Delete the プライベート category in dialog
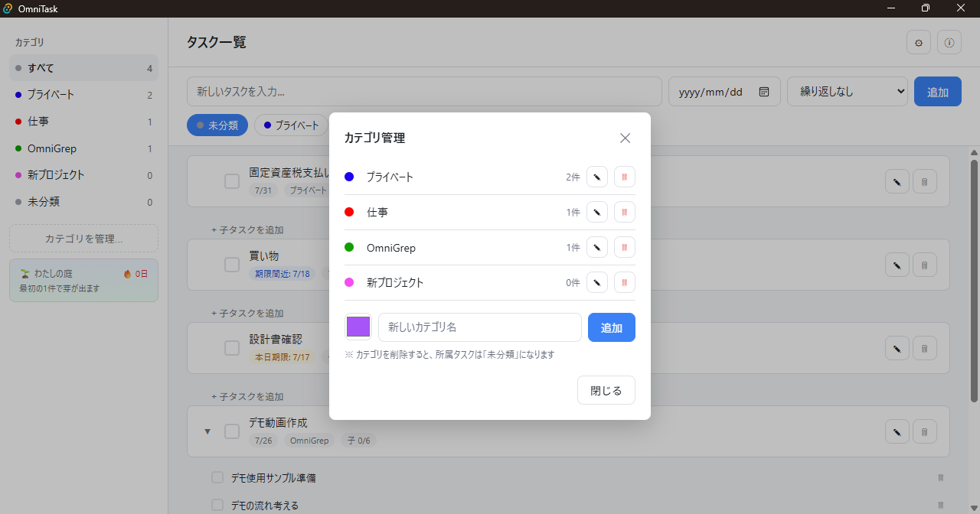The image size is (980, 514). click(625, 177)
